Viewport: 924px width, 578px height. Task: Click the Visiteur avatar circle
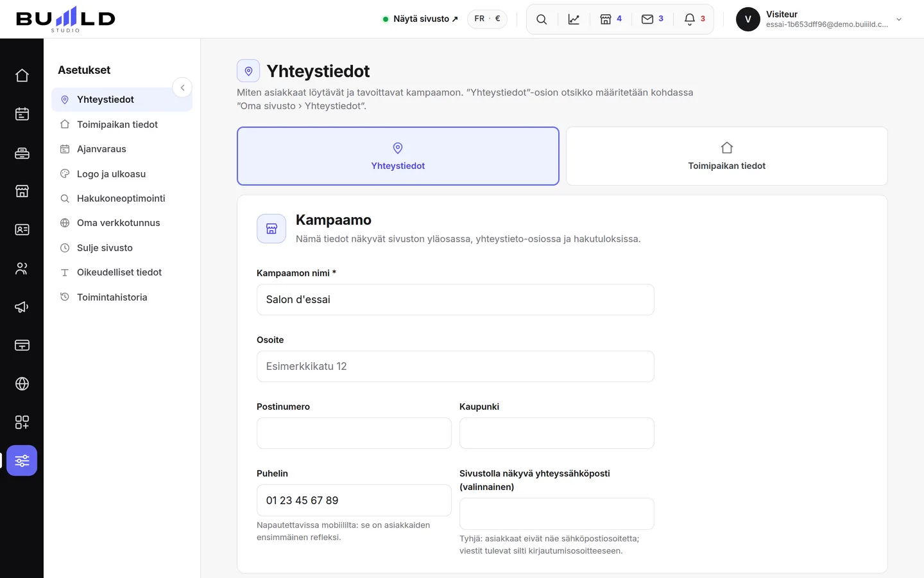(748, 19)
